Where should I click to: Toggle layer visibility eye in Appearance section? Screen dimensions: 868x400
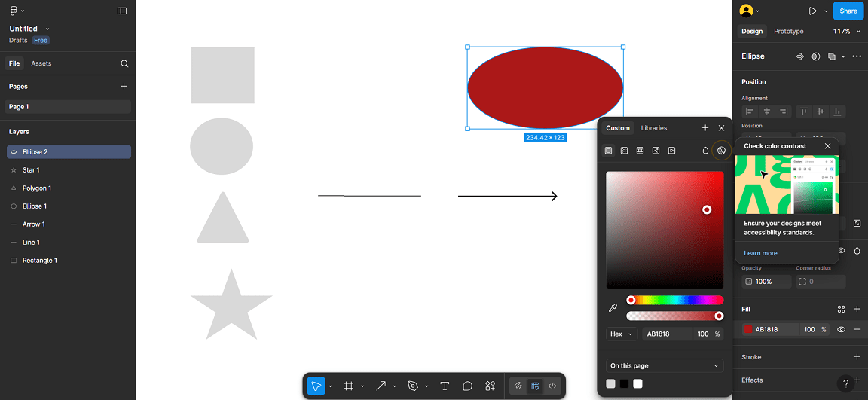[x=842, y=251]
